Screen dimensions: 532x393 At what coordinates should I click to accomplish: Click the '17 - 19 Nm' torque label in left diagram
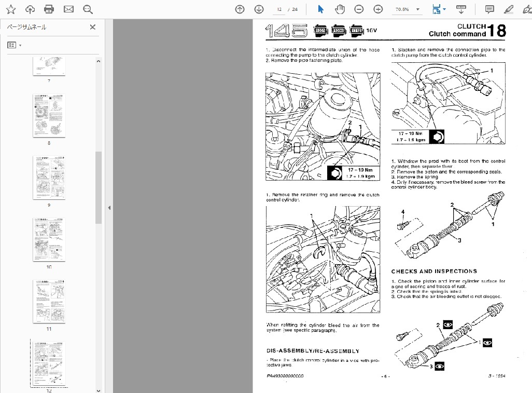tap(360, 170)
